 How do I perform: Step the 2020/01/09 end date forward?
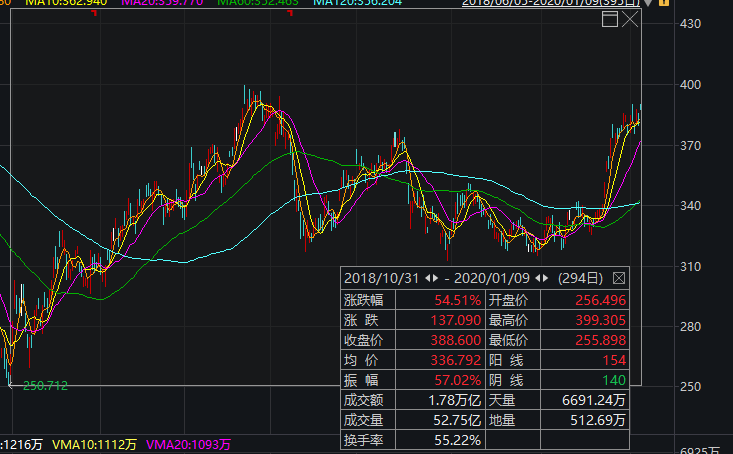click(546, 278)
